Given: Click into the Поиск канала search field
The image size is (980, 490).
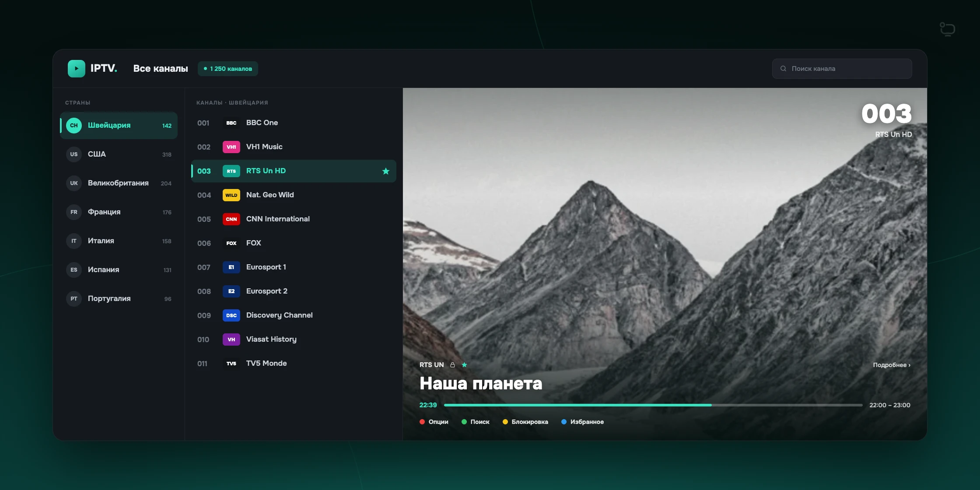Looking at the screenshot, I should [x=842, y=69].
